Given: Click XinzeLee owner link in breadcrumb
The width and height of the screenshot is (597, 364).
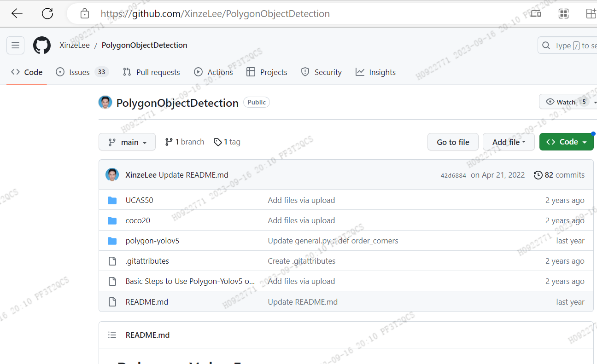Looking at the screenshot, I should click(75, 45).
